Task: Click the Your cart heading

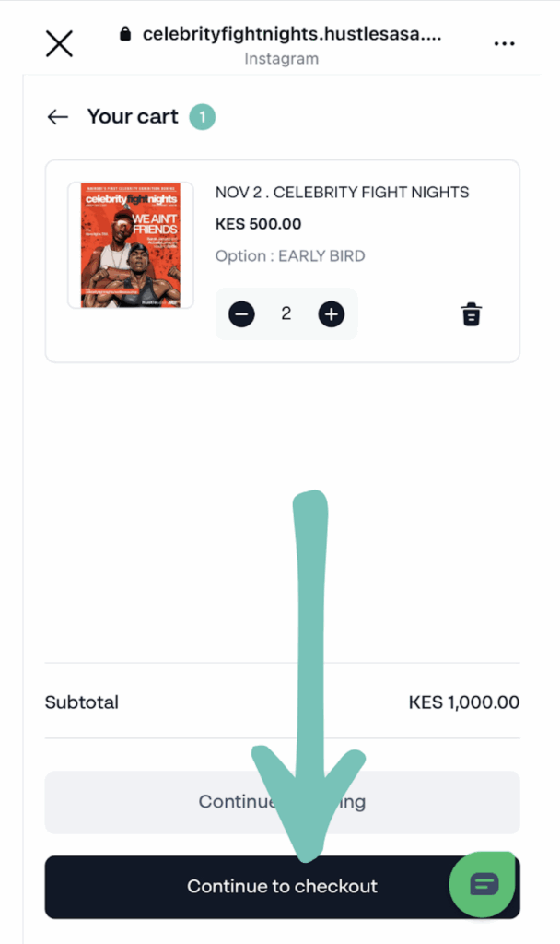Action: pyautogui.click(x=133, y=117)
